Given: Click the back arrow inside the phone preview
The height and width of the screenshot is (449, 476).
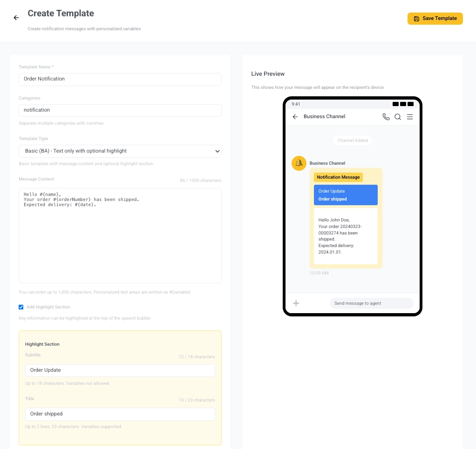Looking at the screenshot, I should tap(295, 117).
